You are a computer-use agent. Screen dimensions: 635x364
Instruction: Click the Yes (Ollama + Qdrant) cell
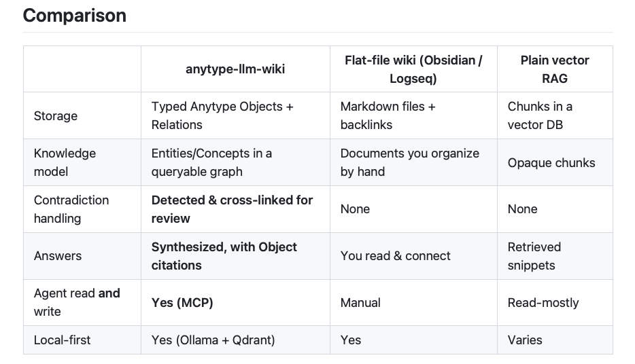click(213, 340)
